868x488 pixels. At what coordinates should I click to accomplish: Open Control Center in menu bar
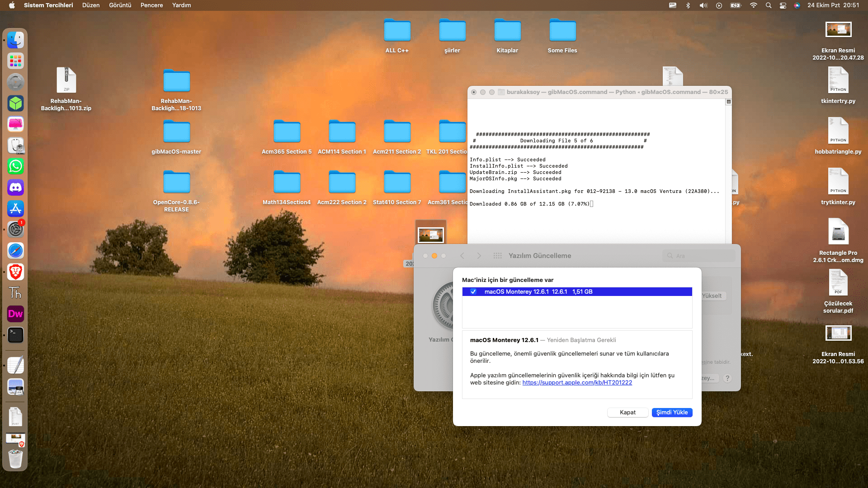(x=783, y=5)
